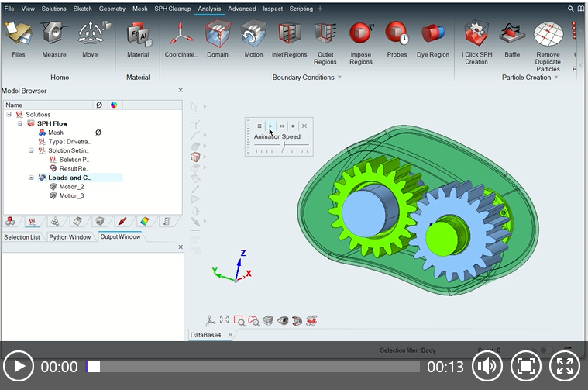Toggle fullscreen for the video player

coord(565,367)
